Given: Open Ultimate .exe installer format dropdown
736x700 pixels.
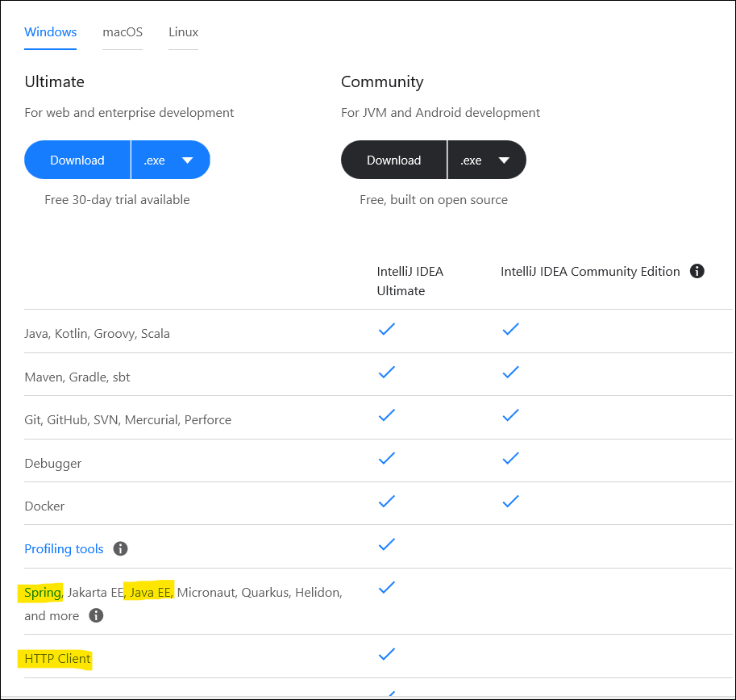Looking at the screenshot, I should (x=170, y=160).
